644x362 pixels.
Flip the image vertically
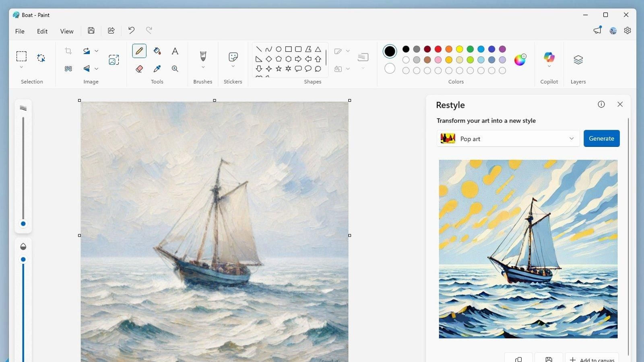click(x=86, y=68)
